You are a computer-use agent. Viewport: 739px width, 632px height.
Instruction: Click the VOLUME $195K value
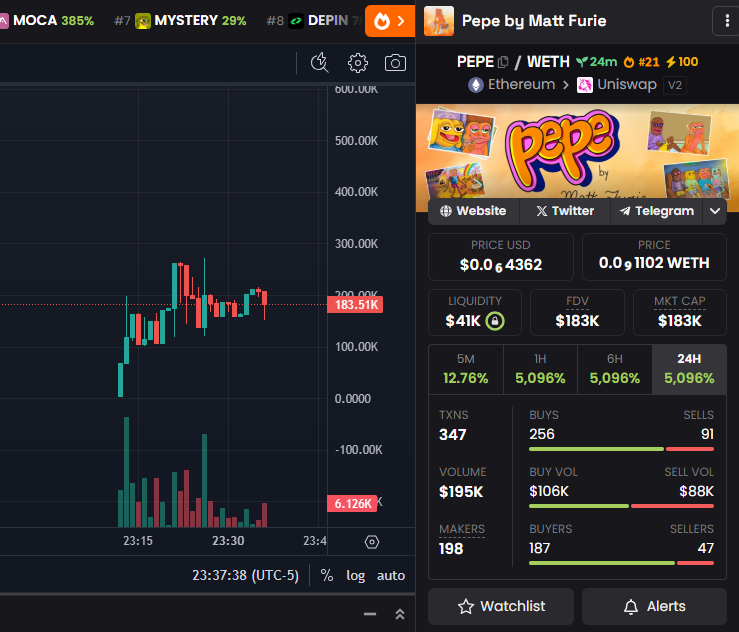[x=461, y=492]
